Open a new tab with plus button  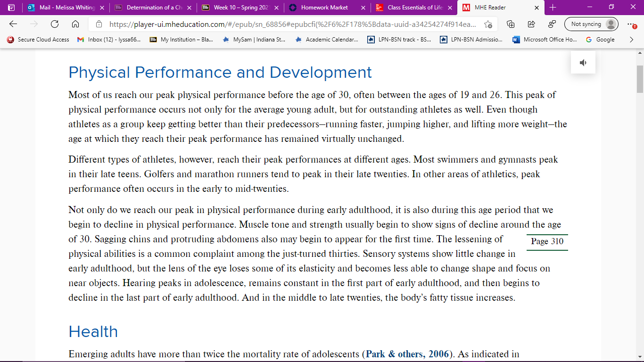tap(553, 8)
